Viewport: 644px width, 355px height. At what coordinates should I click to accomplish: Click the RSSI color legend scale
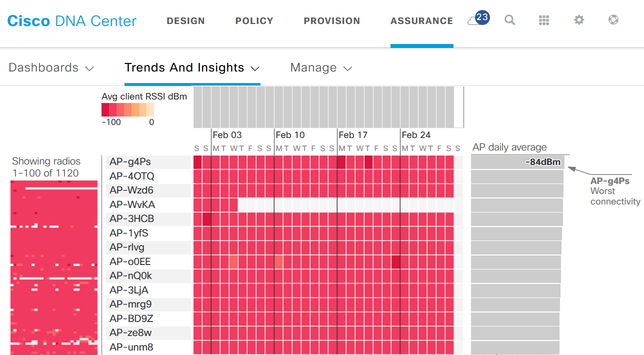pos(127,109)
